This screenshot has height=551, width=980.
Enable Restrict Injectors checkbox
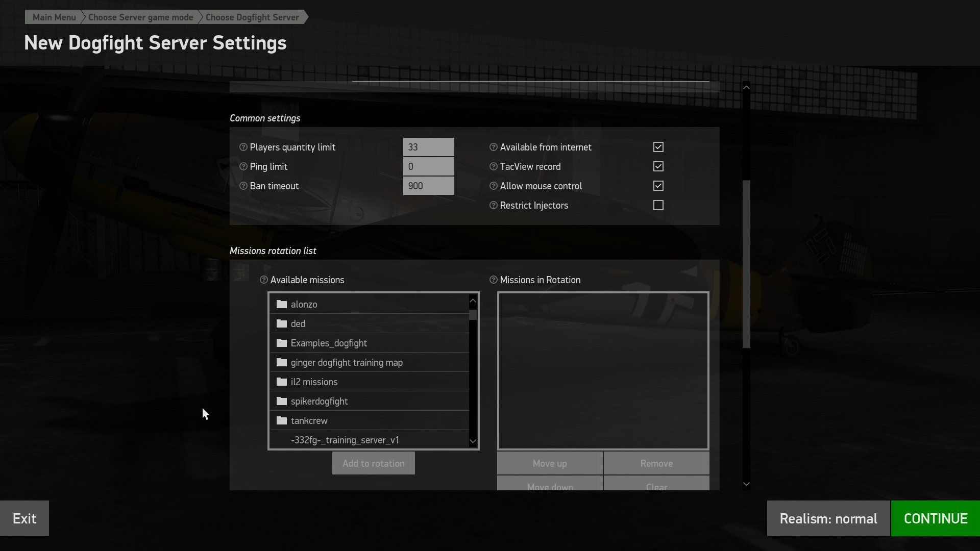[658, 205]
